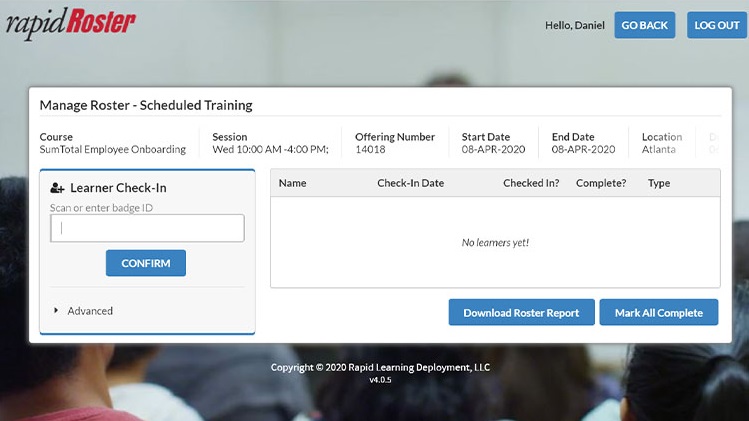The image size is (749, 421).
Task: Click the v4.0.5 version text
Action: (x=380, y=380)
